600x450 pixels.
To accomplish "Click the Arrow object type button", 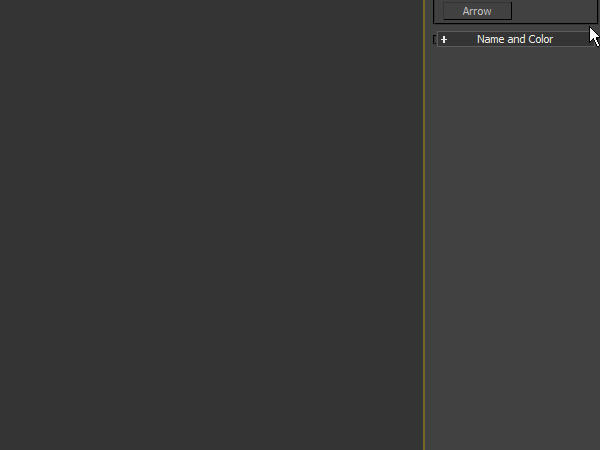I will (477, 11).
